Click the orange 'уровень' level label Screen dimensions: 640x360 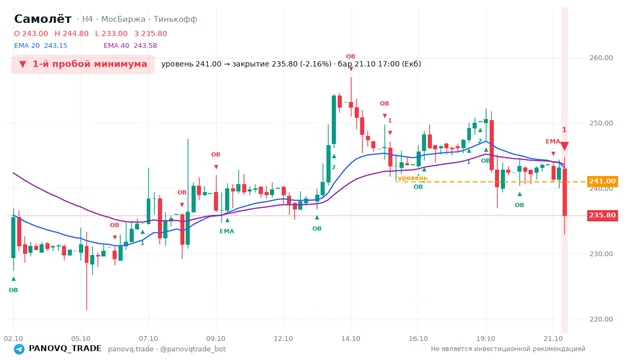(x=412, y=178)
